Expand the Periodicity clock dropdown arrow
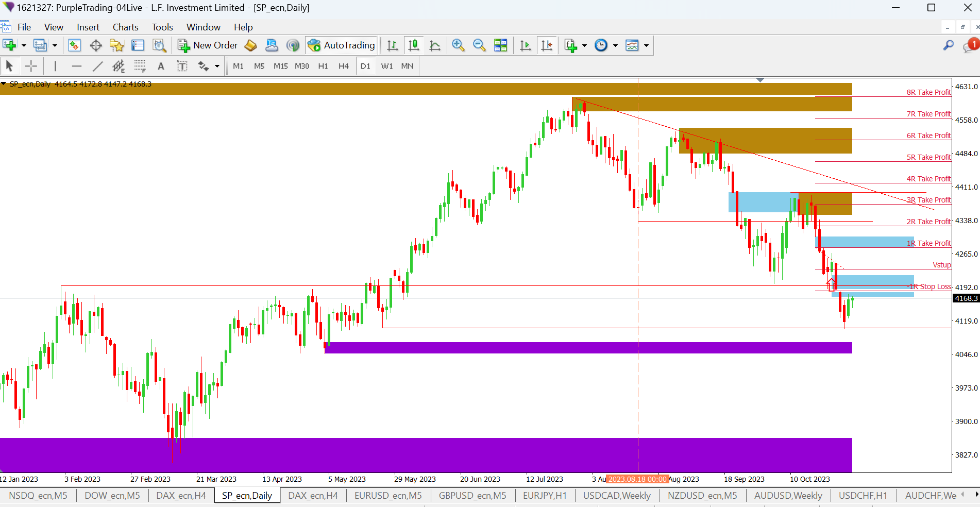This screenshot has width=980, height=507. pyautogui.click(x=615, y=45)
